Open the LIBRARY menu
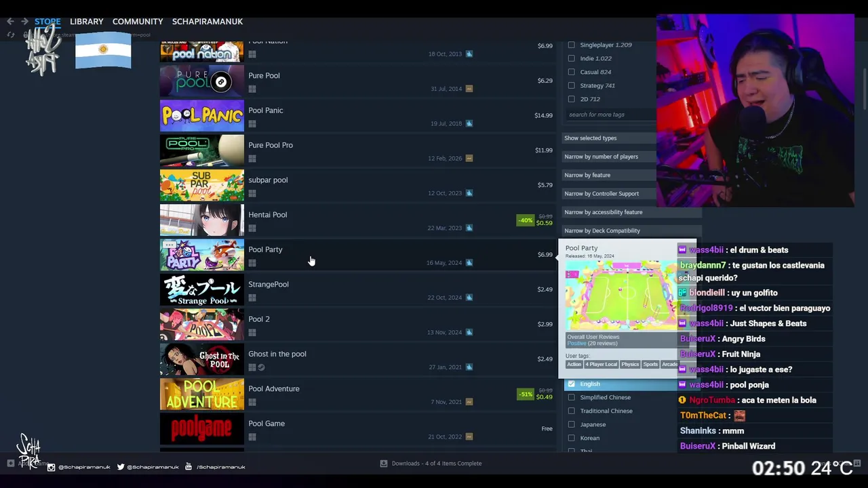868x488 pixels. pyautogui.click(x=87, y=22)
